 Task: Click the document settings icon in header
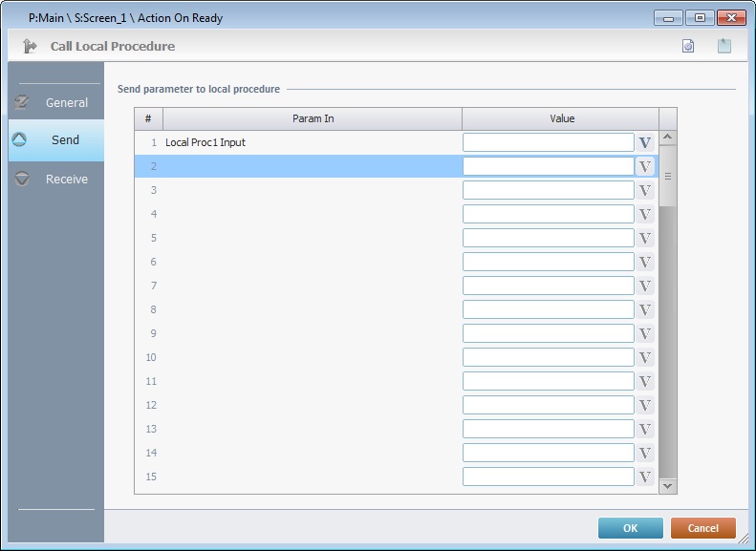pyautogui.click(x=688, y=46)
